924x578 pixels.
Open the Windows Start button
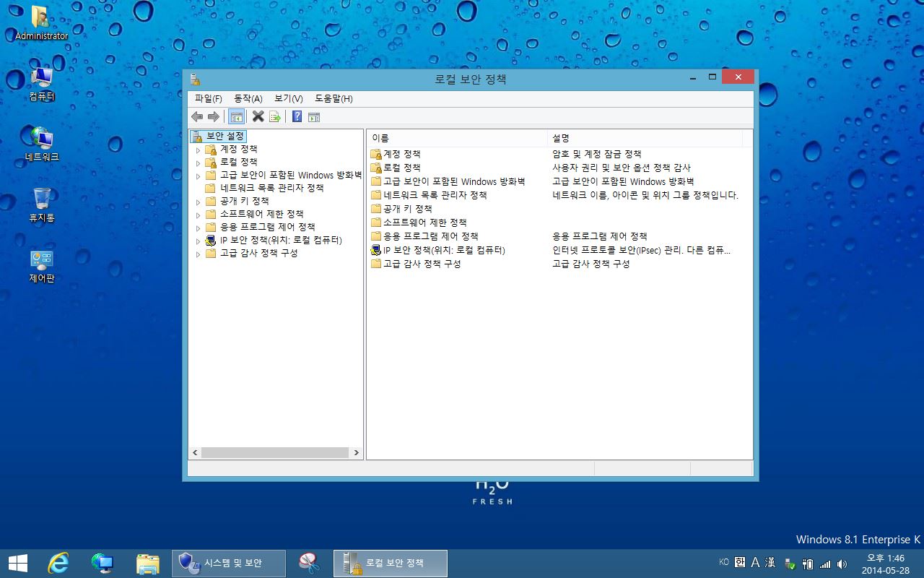[17, 563]
